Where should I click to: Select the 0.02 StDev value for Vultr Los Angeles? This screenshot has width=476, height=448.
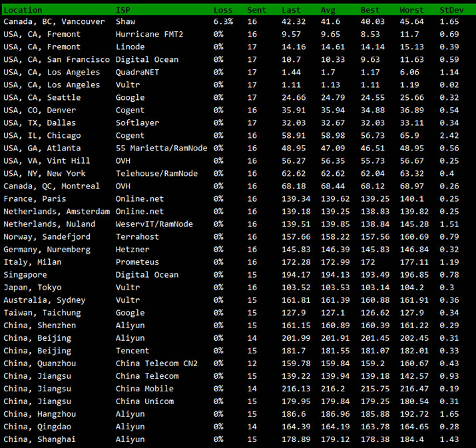coord(449,85)
